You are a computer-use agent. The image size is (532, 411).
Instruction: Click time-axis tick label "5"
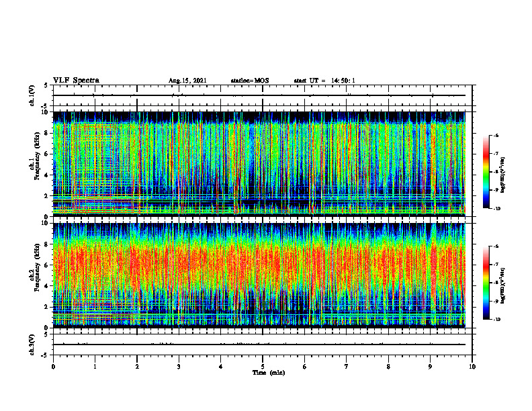[x=263, y=367]
